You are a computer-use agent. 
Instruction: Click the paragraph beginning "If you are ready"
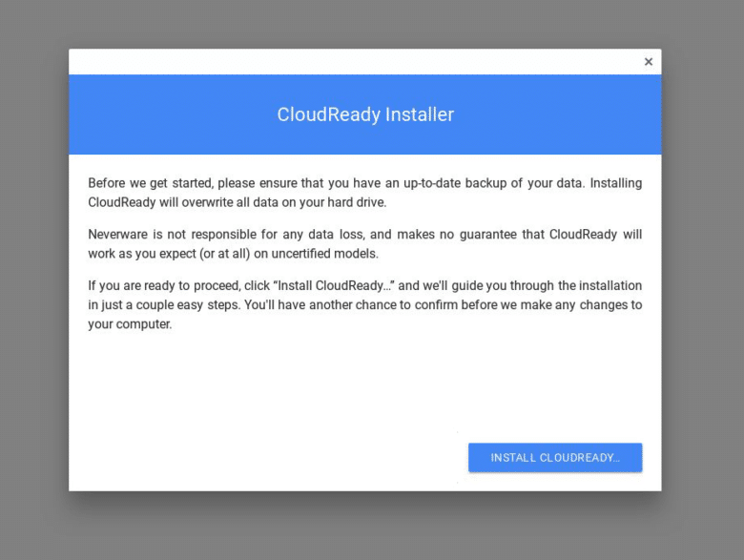pos(364,305)
